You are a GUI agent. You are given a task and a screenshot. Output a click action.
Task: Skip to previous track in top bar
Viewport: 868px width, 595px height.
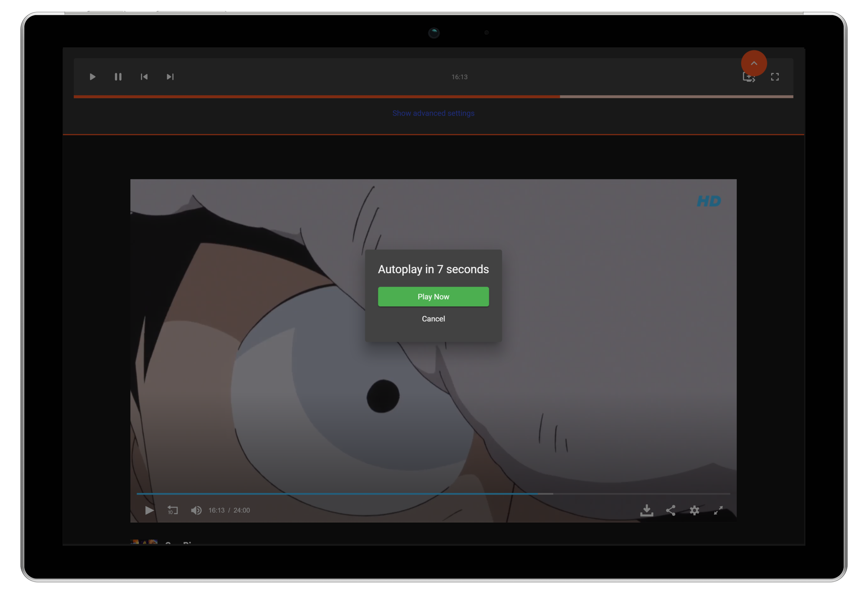coord(144,77)
